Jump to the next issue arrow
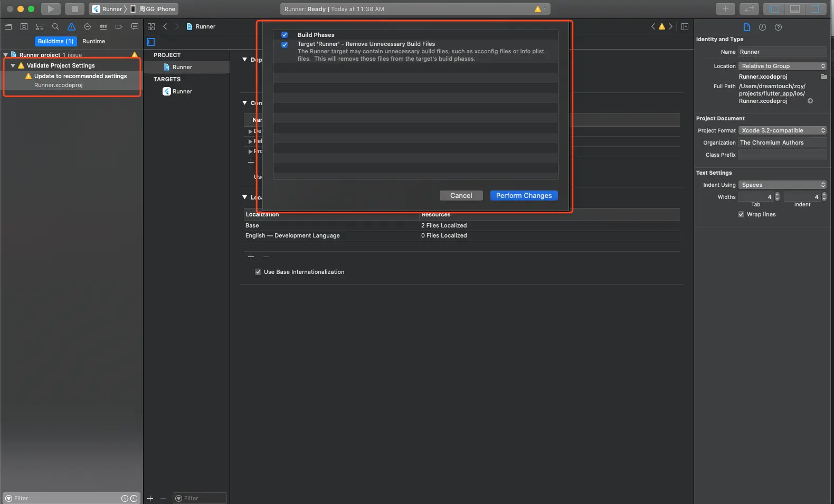834x504 pixels. [x=671, y=26]
